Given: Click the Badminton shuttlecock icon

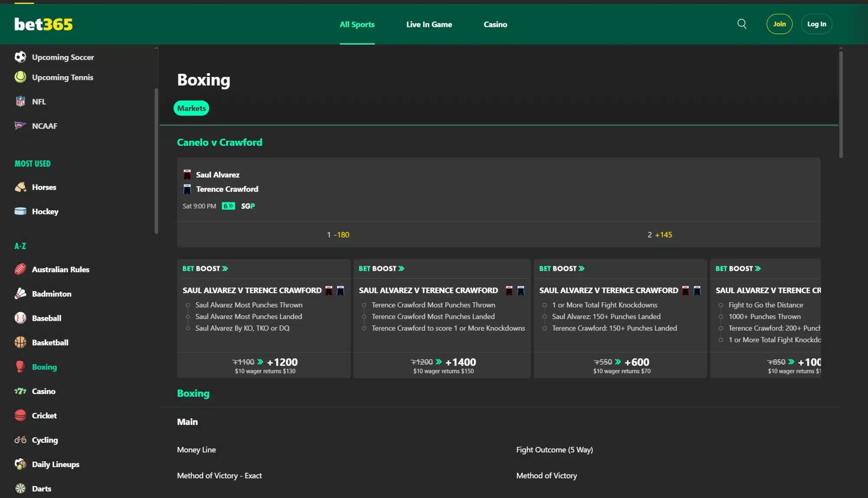Looking at the screenshot, I should 20,294.
